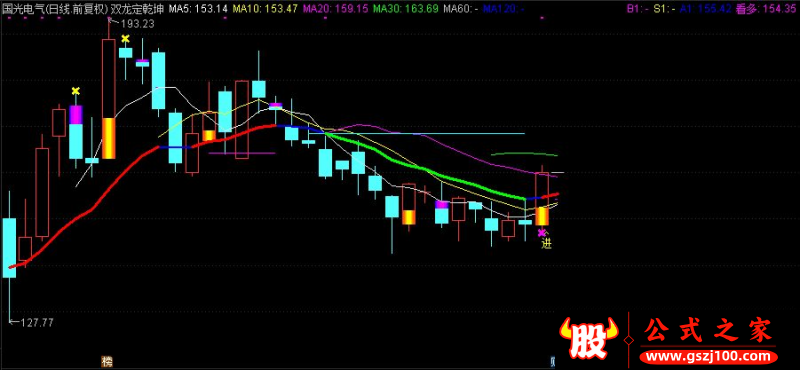Image resolution: width=800 pixels, height=370 pixels.
Task: Select the green MA30: 163.69 label
Action: 405,9
